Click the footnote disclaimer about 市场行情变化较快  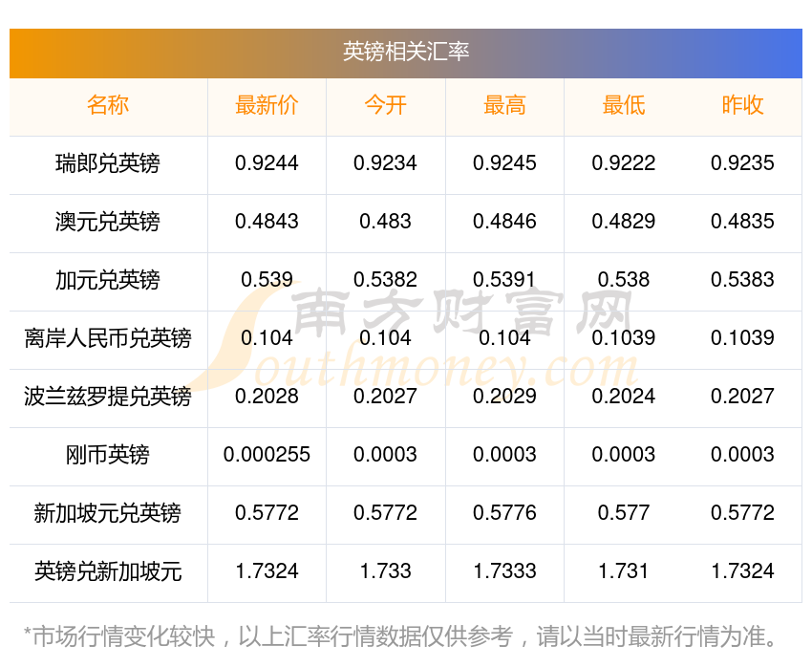point(400,636)
